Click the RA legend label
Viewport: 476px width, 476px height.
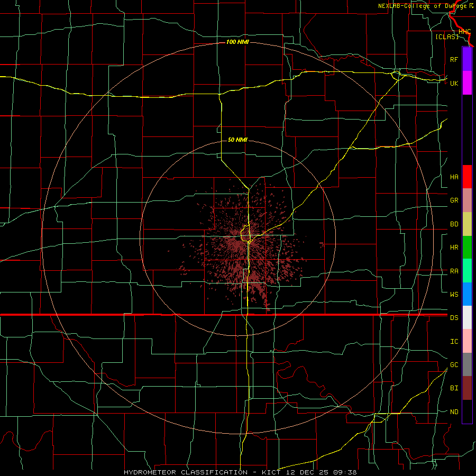454,271
